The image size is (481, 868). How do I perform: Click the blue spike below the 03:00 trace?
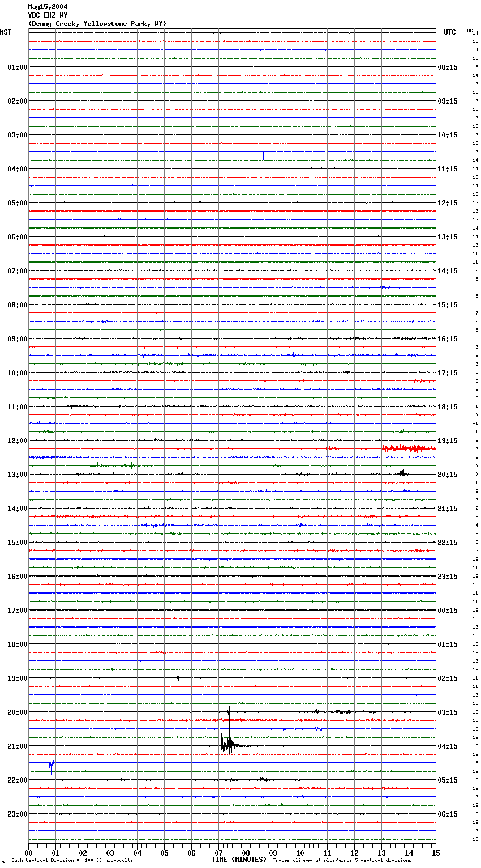(x=263, y=154)
